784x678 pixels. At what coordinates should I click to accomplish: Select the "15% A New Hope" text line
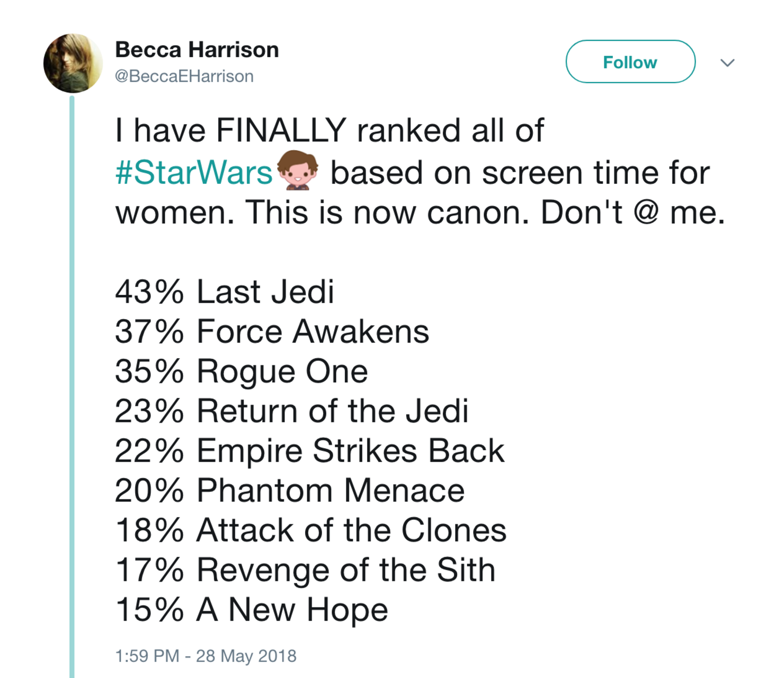tap(252, 610)
